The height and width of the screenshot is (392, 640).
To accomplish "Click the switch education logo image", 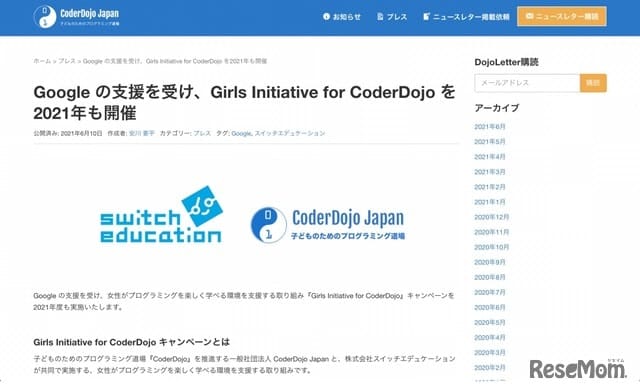I will [x=161, y=215].
